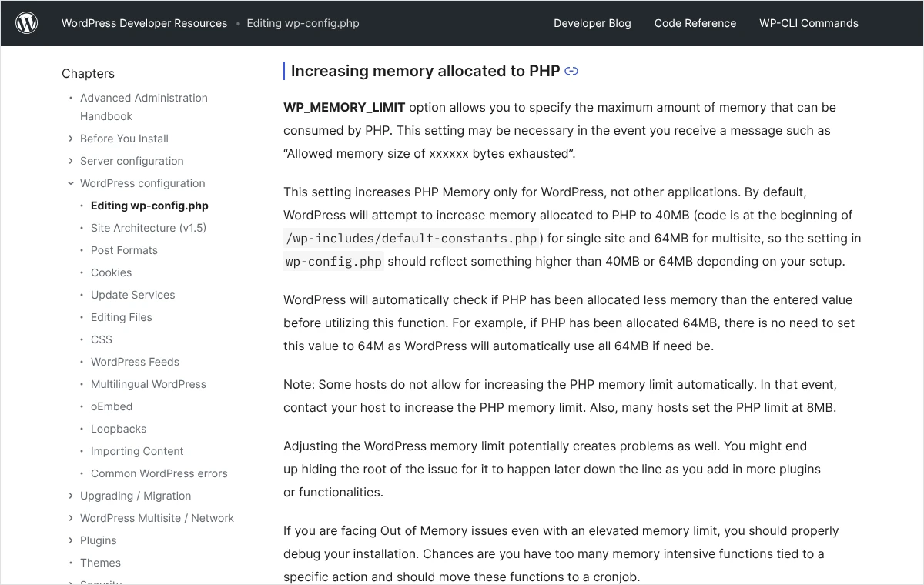The width and height of the screenshot is (924, 585).
Task: Click the /wp-includes/default-constants.php code text
Action: point(411,238)
